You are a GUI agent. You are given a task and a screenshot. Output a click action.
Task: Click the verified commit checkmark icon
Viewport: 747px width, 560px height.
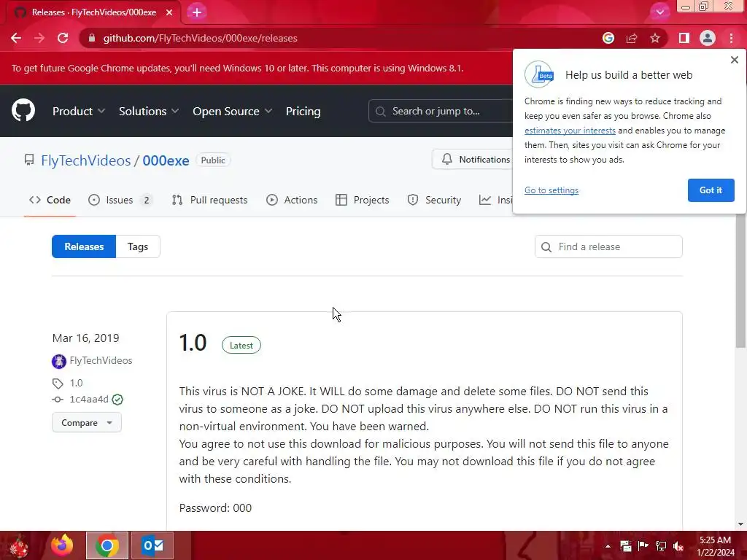pyautogui.click(x=117, y=400)
